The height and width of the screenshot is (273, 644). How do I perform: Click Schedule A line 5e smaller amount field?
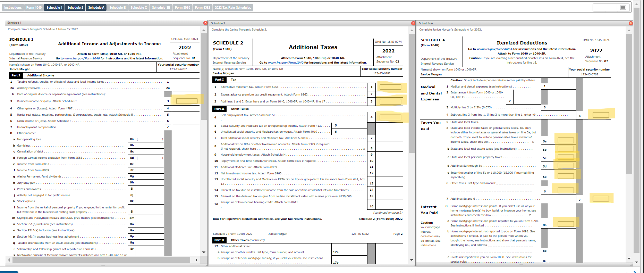566,176
